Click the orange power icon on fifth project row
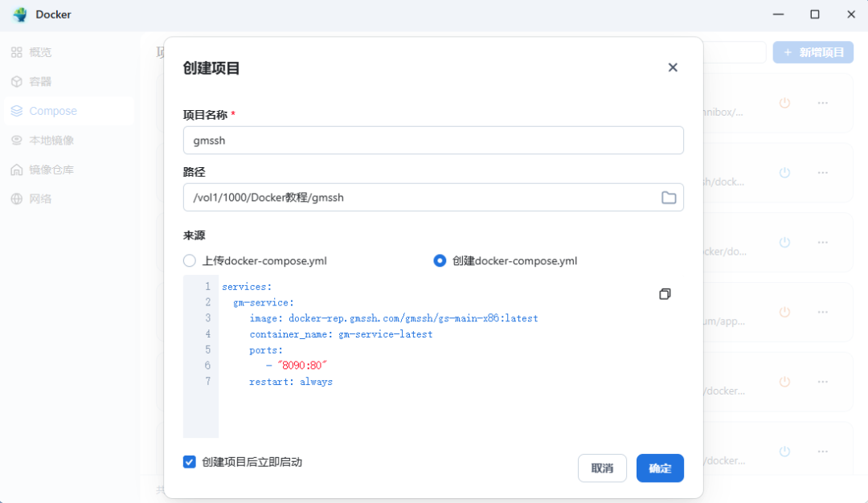 click(x=784, y=382)
